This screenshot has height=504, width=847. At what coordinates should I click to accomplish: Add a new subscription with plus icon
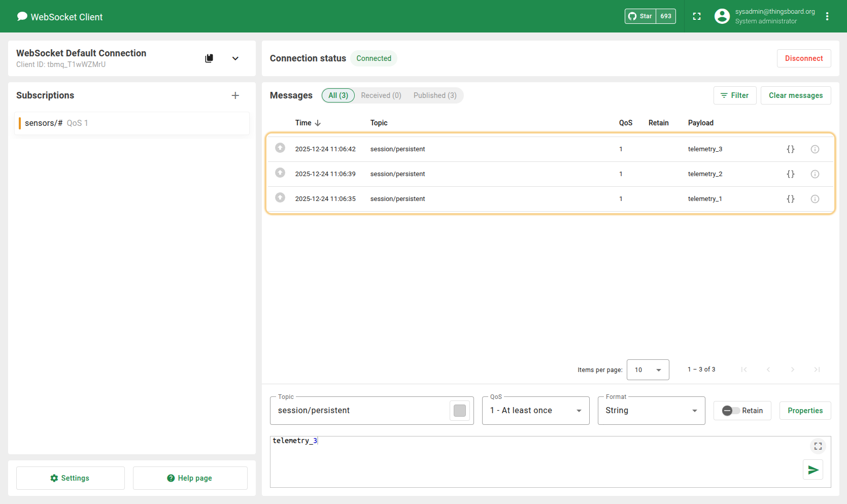(235, 95)
